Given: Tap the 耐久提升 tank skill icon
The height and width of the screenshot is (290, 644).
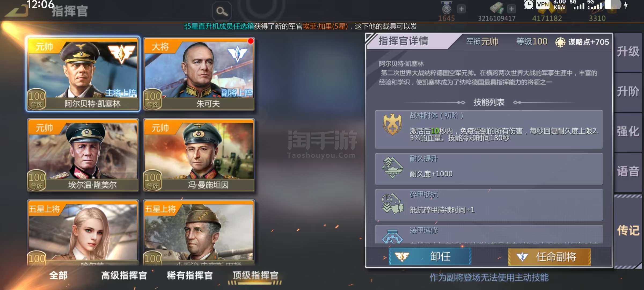Looking at the screenshot, I should point(392,168).
